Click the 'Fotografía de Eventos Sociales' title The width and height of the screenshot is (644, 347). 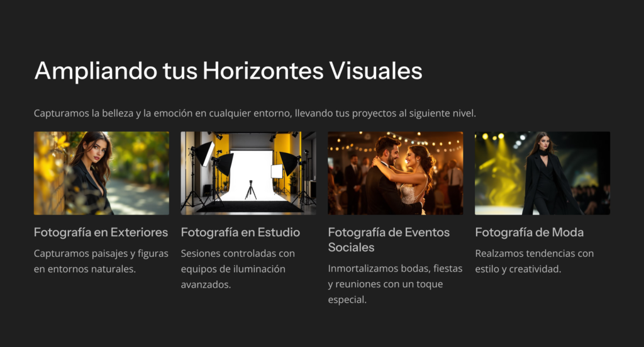[x=389, y=240]
